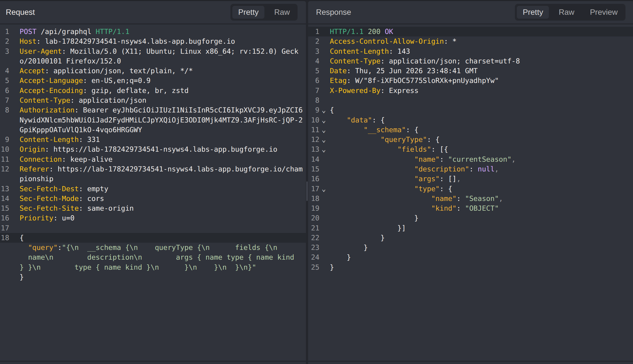Click the "currentSeason" value in response

click(x=480, y=159)
